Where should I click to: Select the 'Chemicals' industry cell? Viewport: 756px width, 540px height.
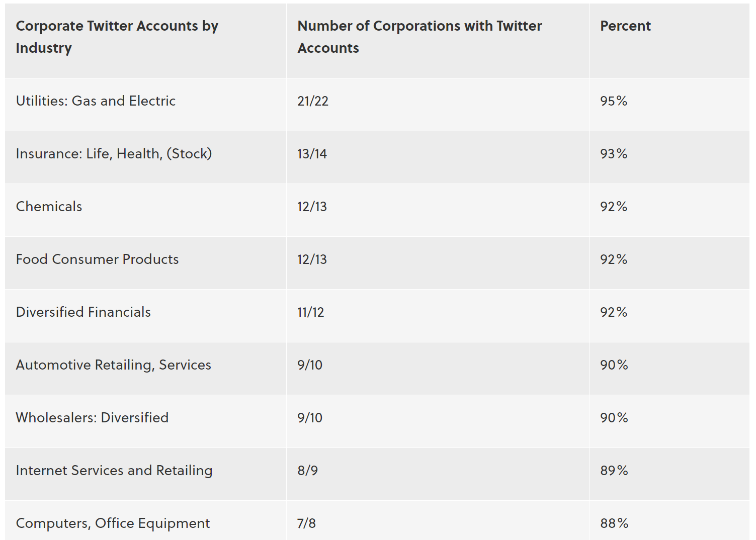(49, 207)
